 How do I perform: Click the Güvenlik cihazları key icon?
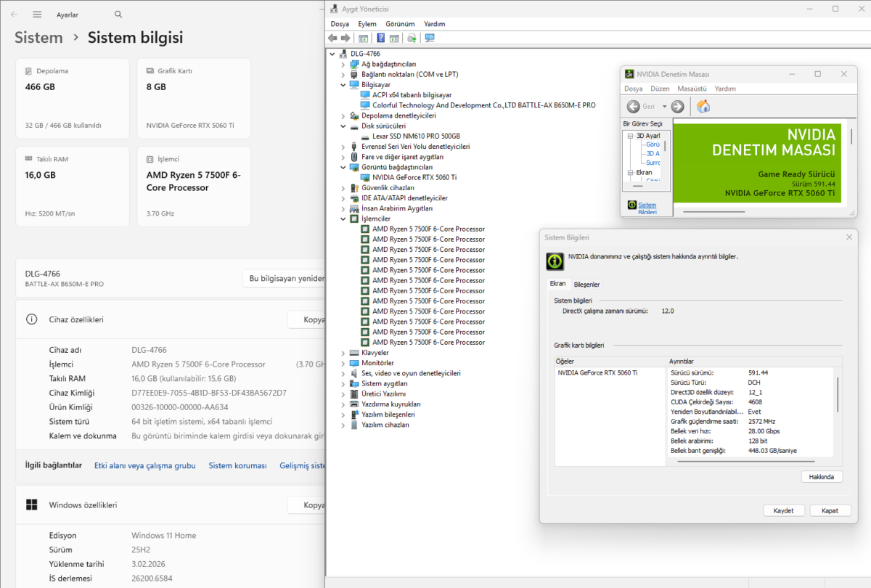click(354, 187)
